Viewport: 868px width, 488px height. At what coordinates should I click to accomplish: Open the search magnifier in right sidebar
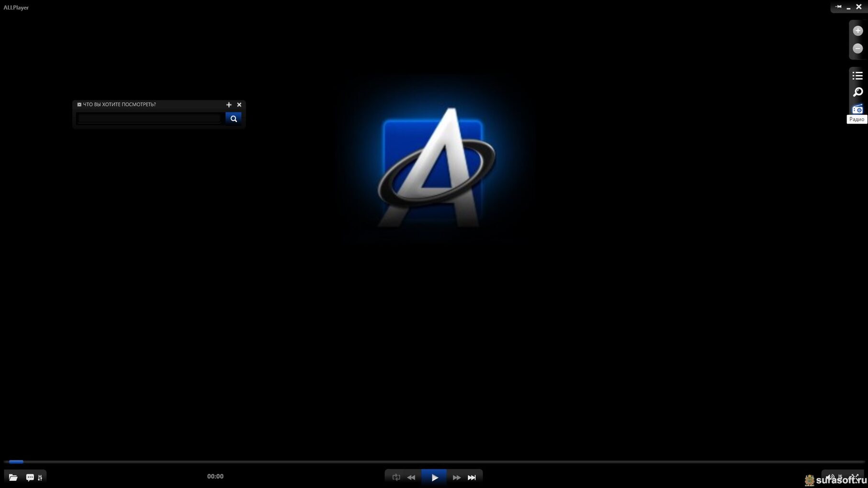857,92
